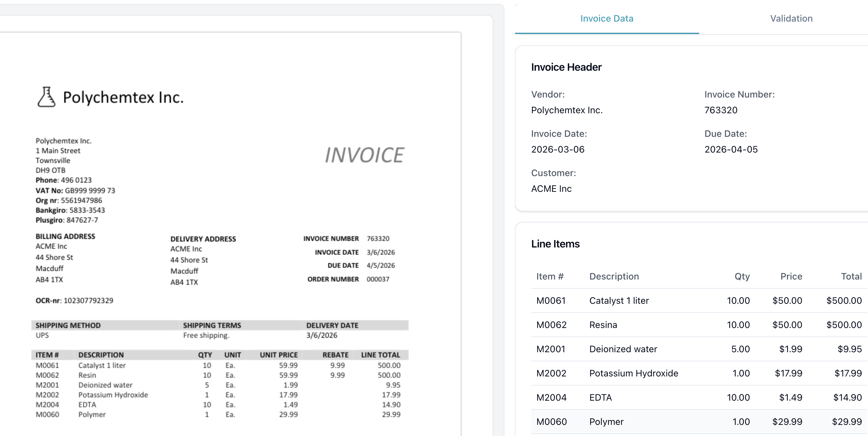Image resolution: width=868 pixels, height=436 pixels.
Task: Click the 5.00 quantity cell
Action: [x=740, y=349]
